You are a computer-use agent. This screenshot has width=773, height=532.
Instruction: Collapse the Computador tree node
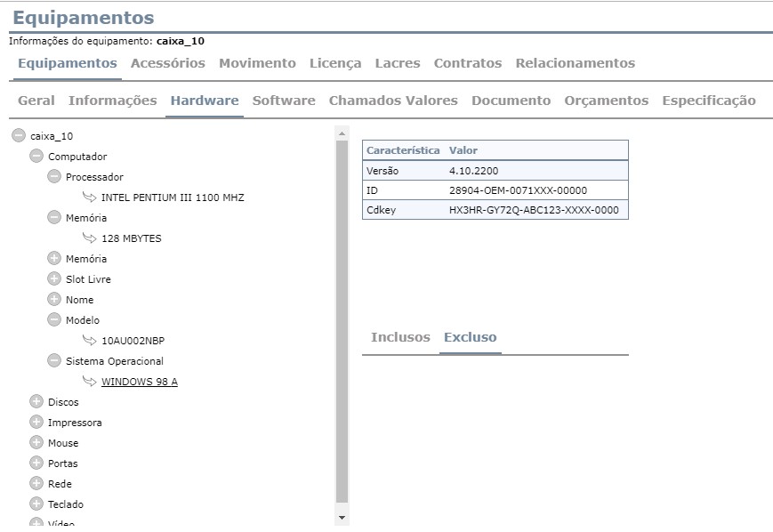point(36,157)
